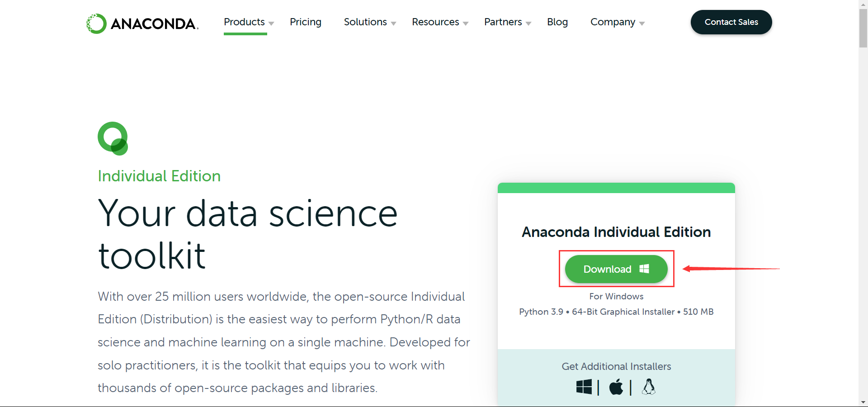Click the Windows logo on Download button
The image size is (868, 407).
click(644, 269)
